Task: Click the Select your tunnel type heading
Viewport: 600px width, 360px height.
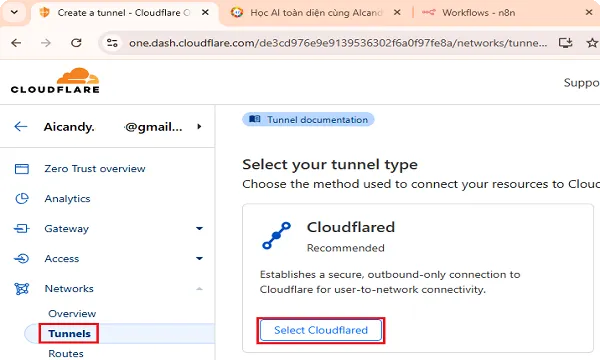Action: 330,165
